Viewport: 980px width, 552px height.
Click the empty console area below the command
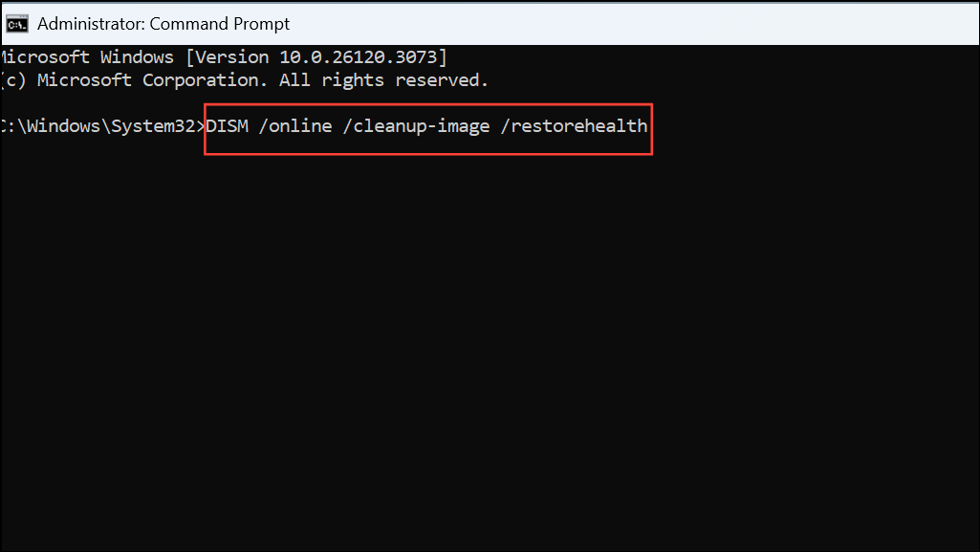point(490,350)
